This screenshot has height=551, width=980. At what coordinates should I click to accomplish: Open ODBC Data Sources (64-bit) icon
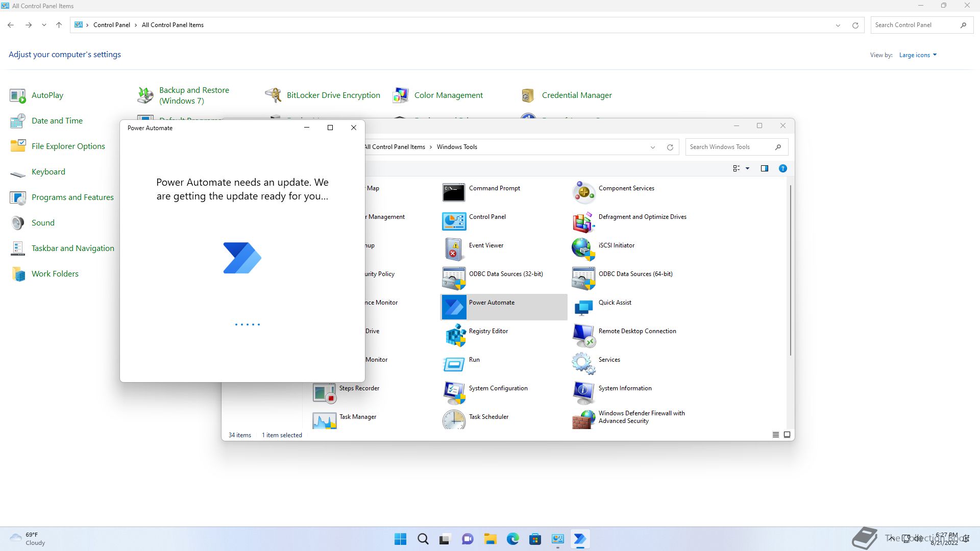(583, 279)
